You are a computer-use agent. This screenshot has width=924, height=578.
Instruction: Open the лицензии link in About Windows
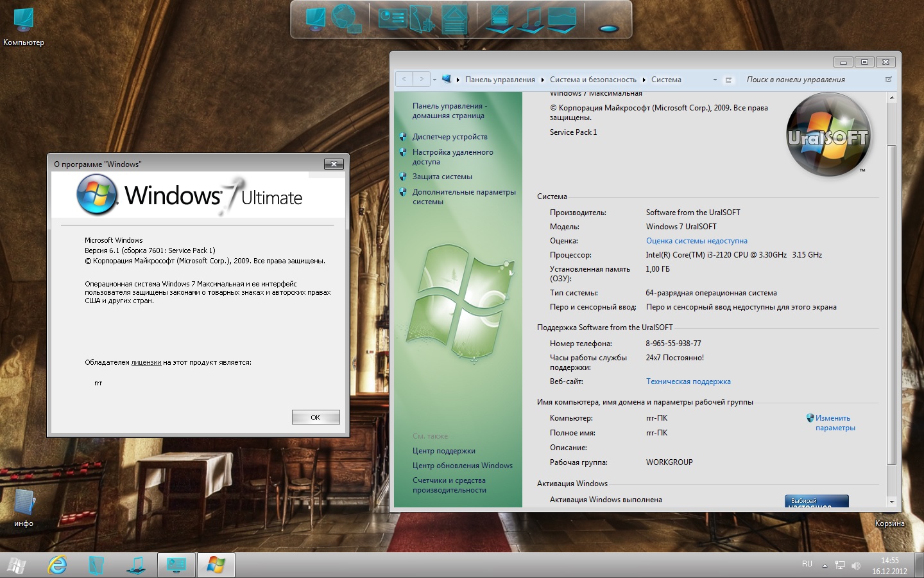point(146,362)
